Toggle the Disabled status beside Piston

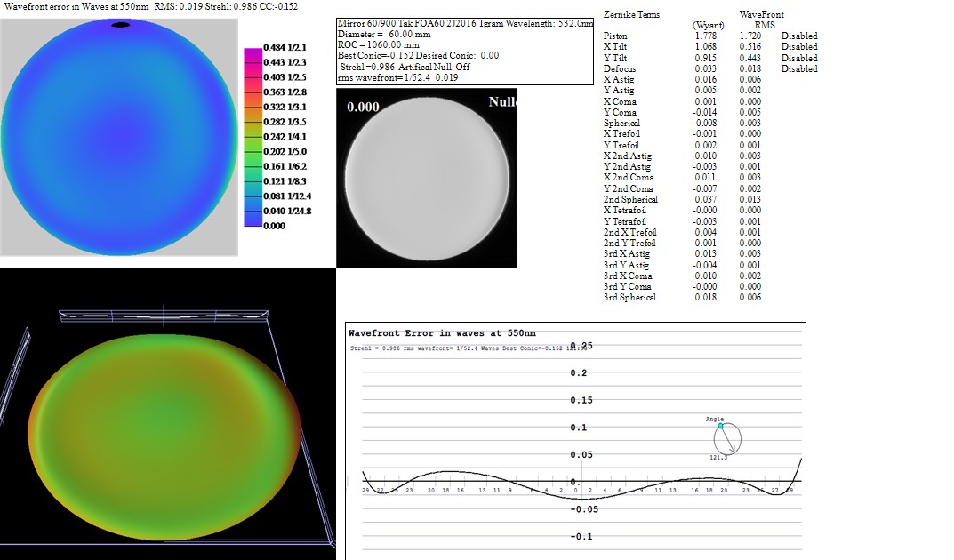798,36
